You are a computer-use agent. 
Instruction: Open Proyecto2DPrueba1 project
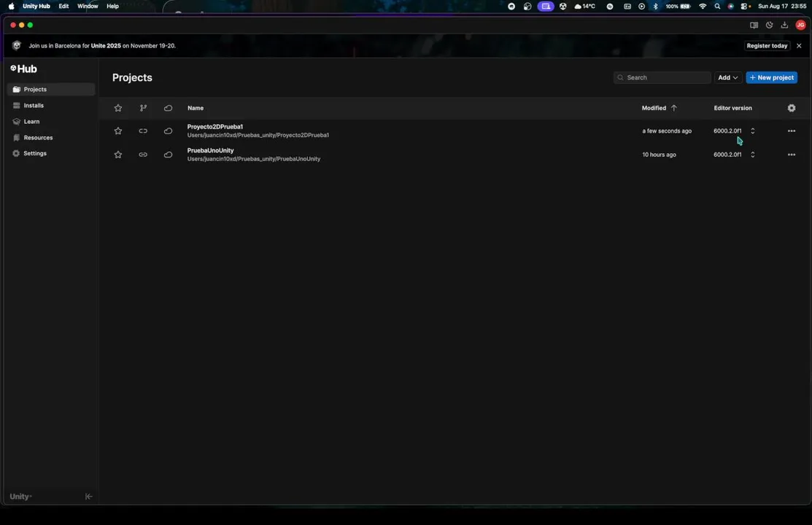215,127
